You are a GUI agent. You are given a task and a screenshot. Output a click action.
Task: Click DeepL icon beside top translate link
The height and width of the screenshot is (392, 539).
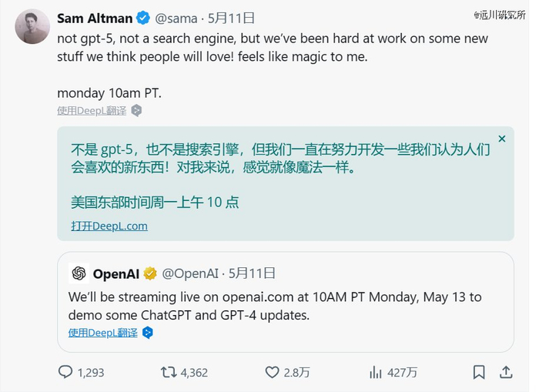pyautogui.click(x=137, y=111)
